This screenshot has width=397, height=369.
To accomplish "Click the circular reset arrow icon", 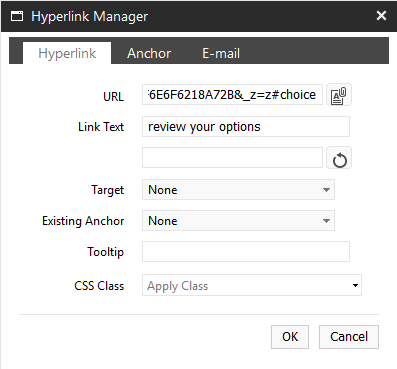I will tap(339, 158).
